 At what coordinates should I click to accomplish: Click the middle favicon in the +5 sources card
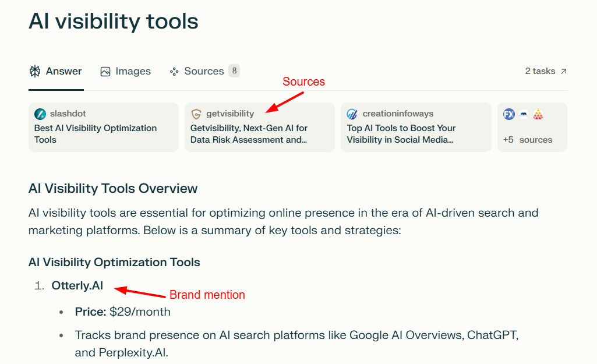coord(524,115)
